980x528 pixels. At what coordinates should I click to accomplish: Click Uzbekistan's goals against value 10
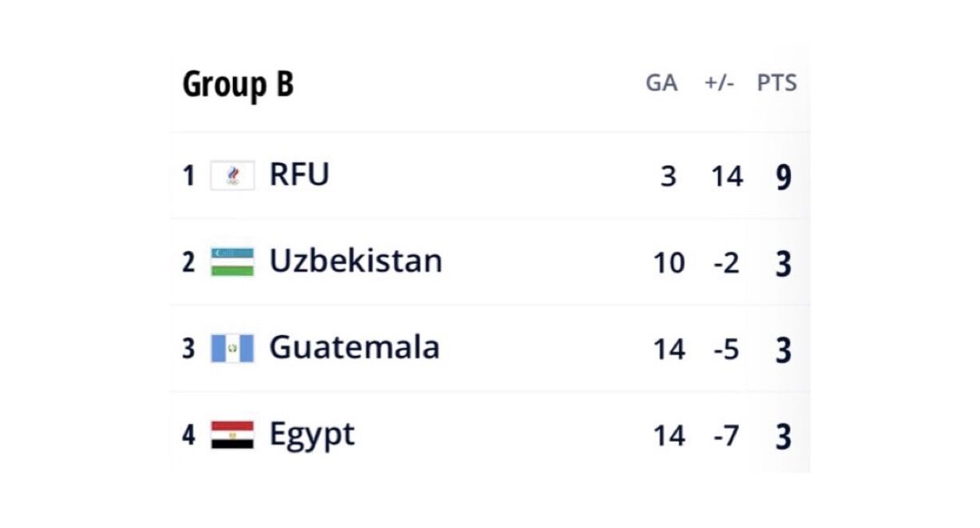click(669, 263)
